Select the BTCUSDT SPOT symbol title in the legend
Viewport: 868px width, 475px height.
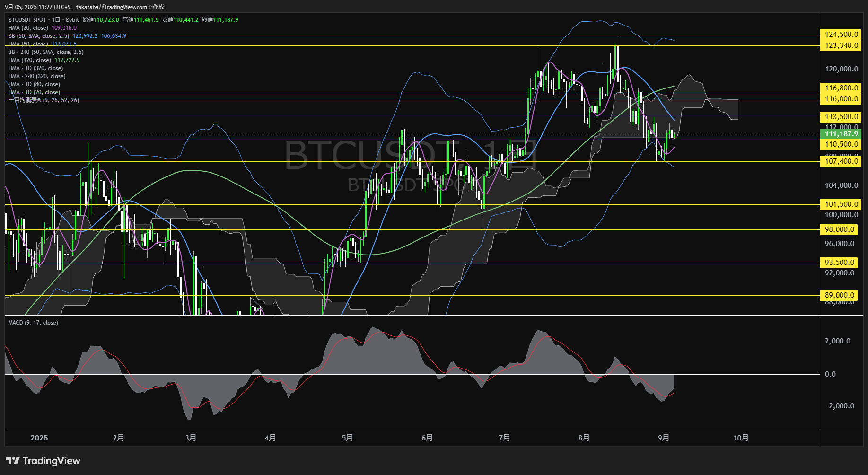tap(27, 20)
